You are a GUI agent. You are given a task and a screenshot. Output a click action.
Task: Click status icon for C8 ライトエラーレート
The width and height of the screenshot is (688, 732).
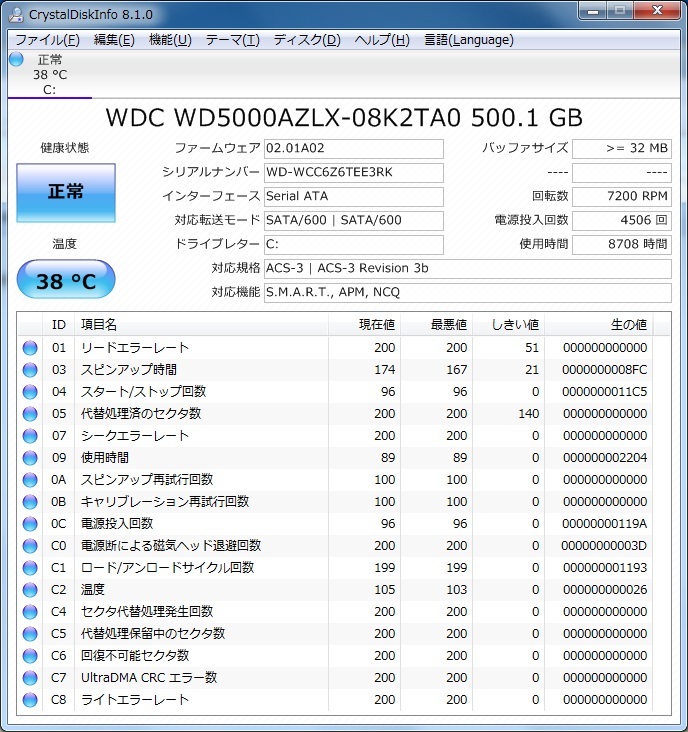(30, 699)
